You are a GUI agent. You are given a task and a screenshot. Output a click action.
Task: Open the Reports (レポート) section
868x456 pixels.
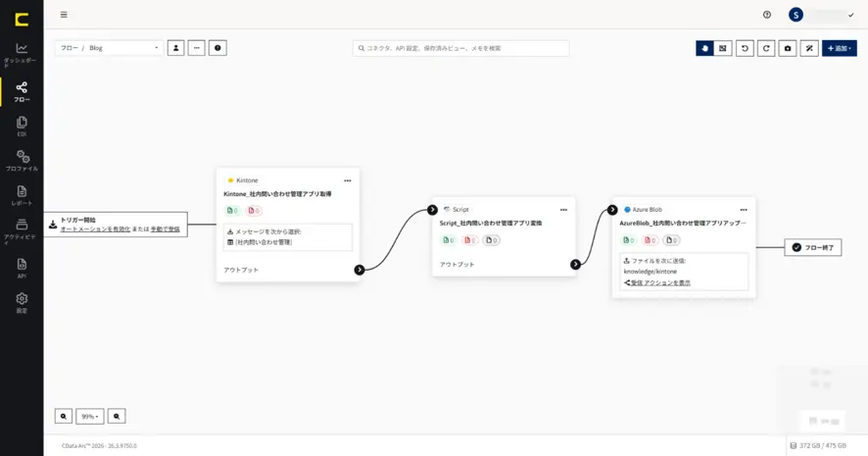(22, 195)
